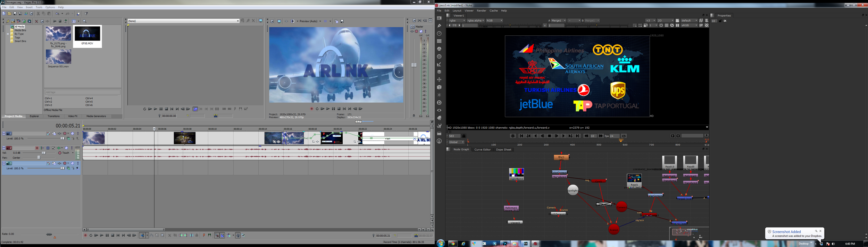868x247 pixels.
Task: Open the sRGB viewer process dropdown
Action: click(x=689, y=25)
